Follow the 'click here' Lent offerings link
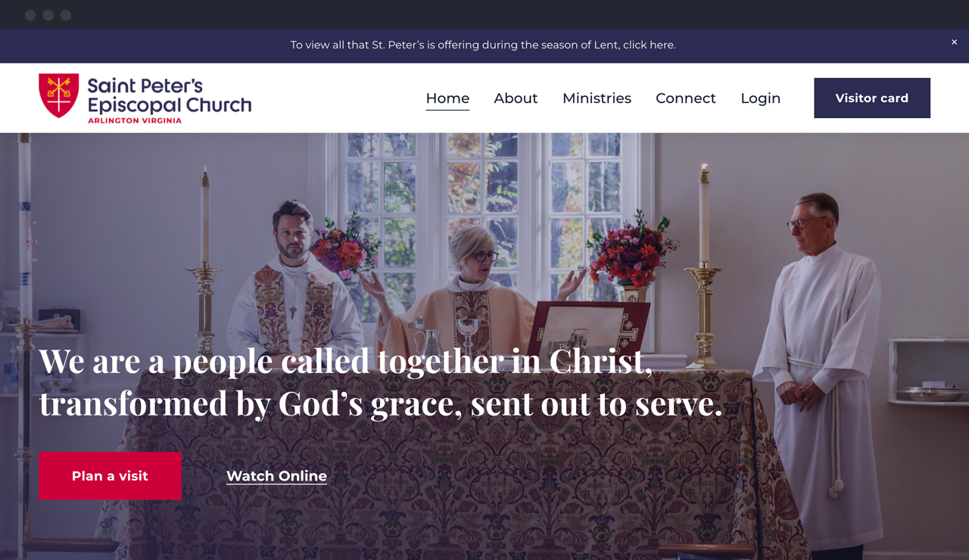 [649, 45]
